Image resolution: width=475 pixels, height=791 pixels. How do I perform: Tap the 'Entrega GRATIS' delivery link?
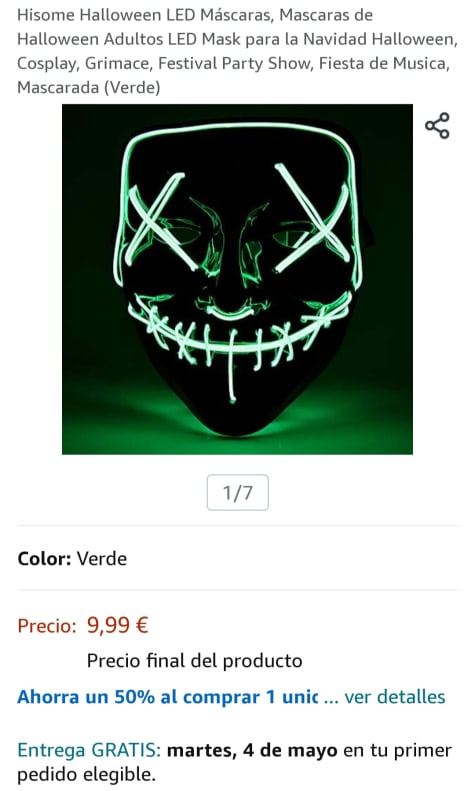[89, 750]
